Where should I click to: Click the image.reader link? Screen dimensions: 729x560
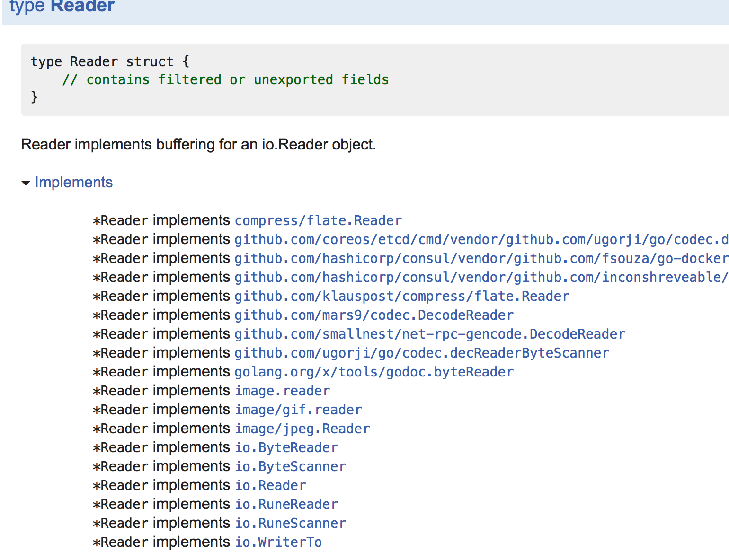coord(283,391)
